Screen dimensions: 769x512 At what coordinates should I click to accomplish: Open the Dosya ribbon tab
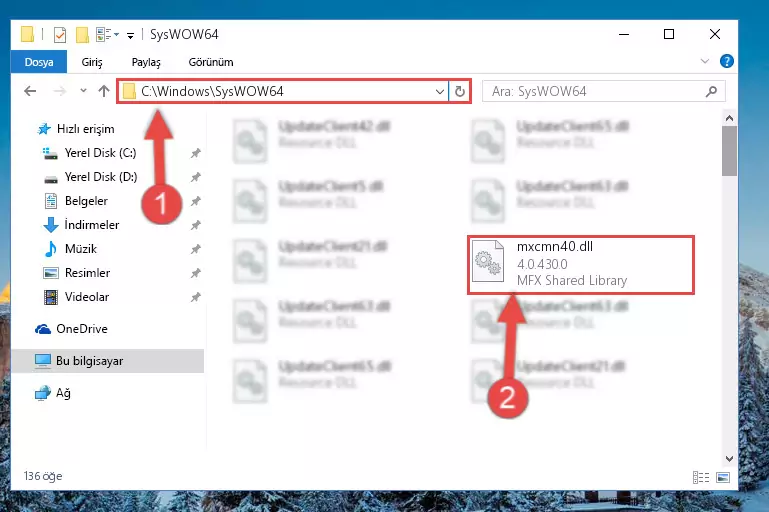tap(39, 62)
